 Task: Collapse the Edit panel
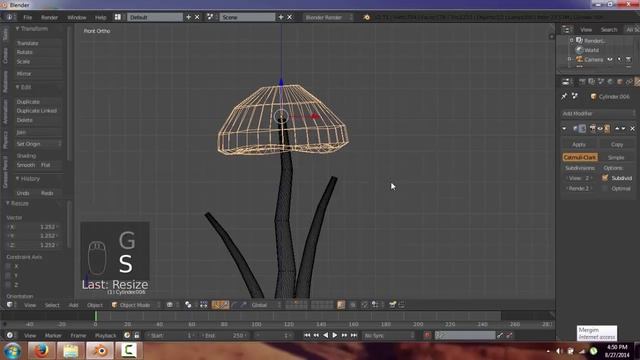(18, 87)
